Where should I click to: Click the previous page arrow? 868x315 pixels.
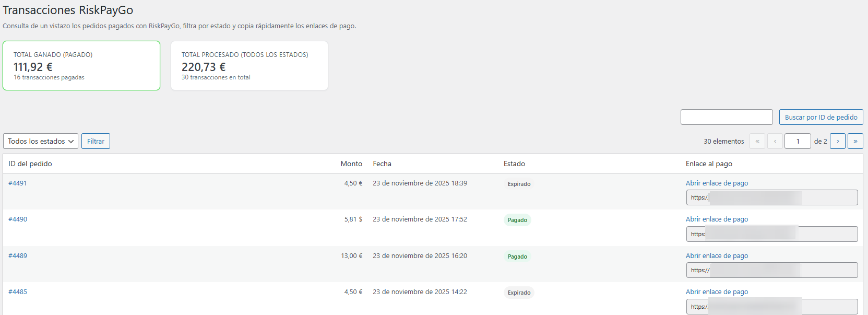[775, 141]
